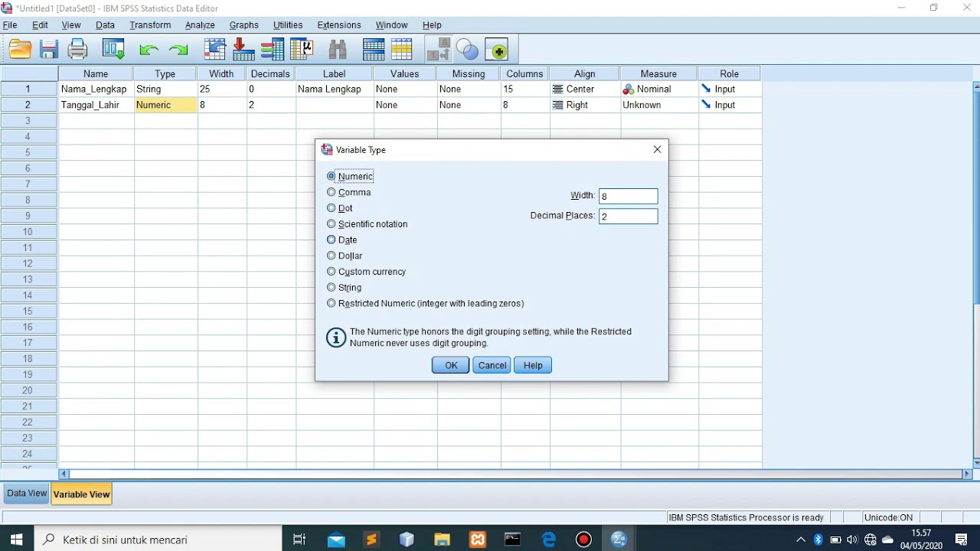Image resolution: width=980 pixels, height=551 pixels.
Task: Click the Windows search box on taskbar
Action: [158, 540]
